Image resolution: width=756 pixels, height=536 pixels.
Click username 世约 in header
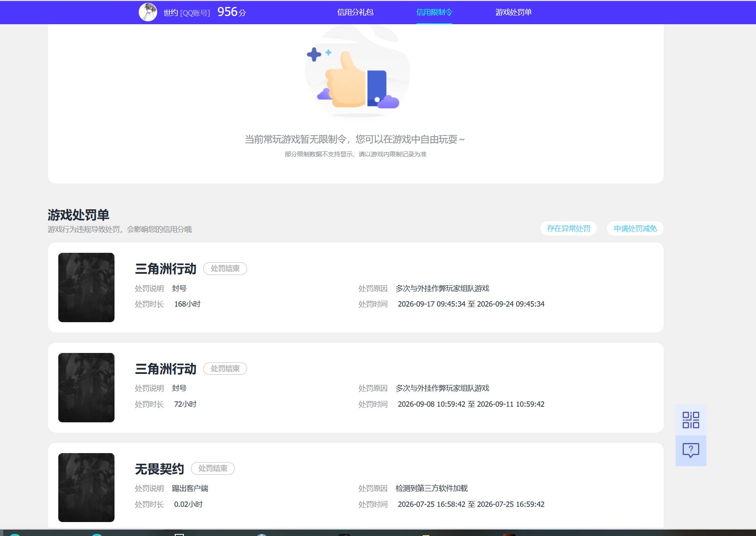click(171, 13)
